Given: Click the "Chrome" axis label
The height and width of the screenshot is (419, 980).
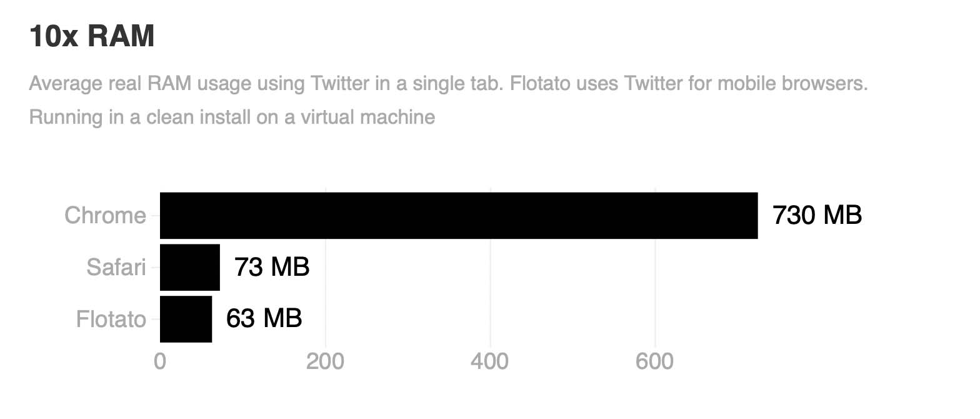Looking at the screenshot, I should (x=105, y=216).
